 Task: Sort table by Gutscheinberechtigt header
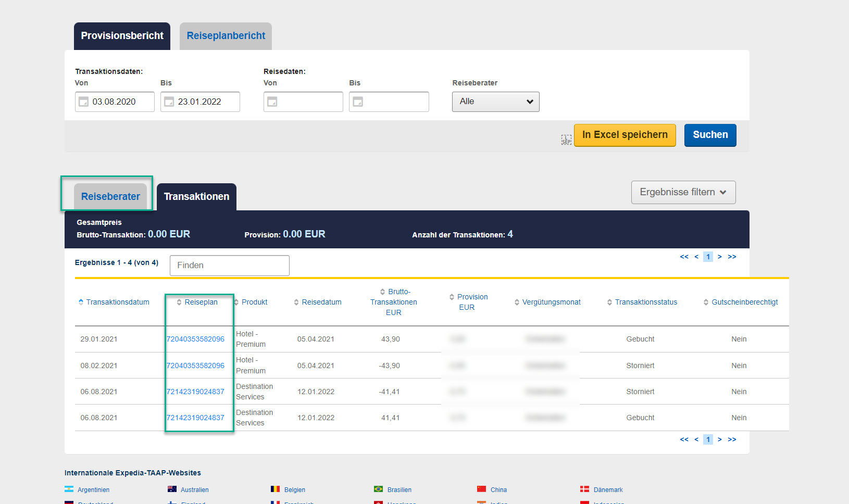pos(745,302)
